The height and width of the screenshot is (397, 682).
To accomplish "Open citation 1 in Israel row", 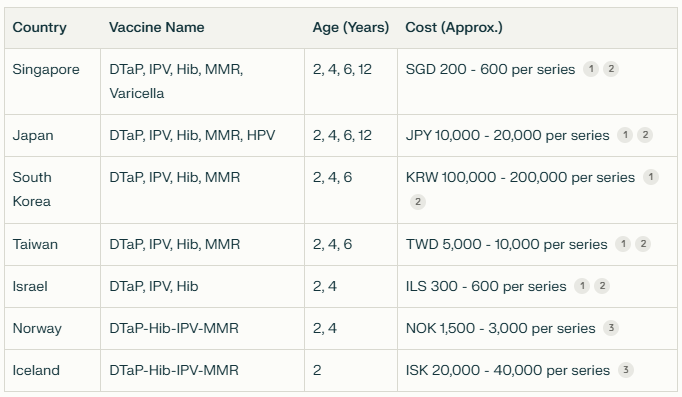I will click(x=582, y=286).
